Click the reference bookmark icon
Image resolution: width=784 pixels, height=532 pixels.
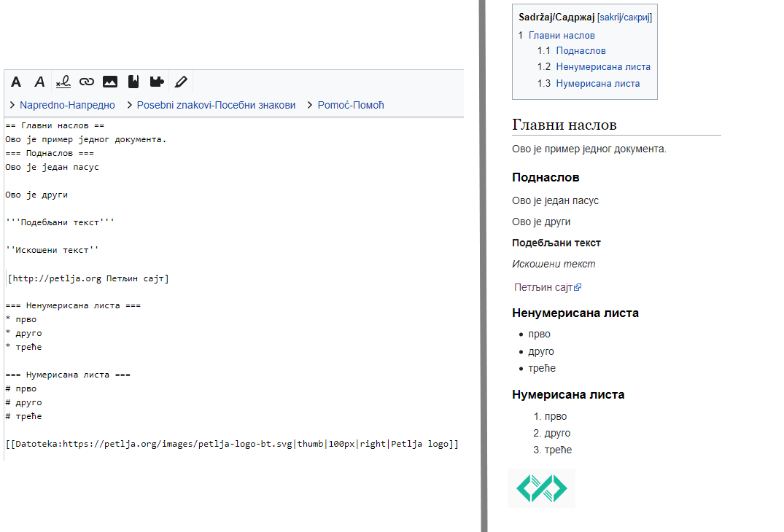pos(133,82)
